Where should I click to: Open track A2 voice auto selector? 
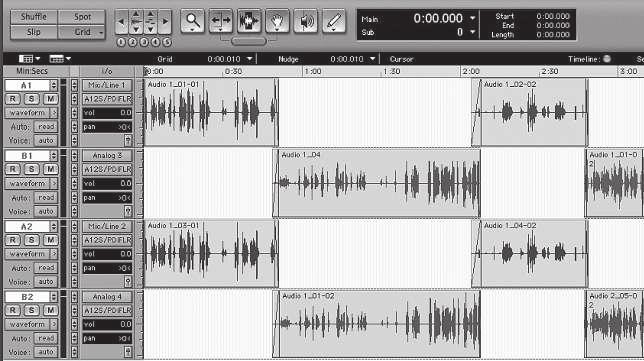pyautogui.click(x=46, y=282)
